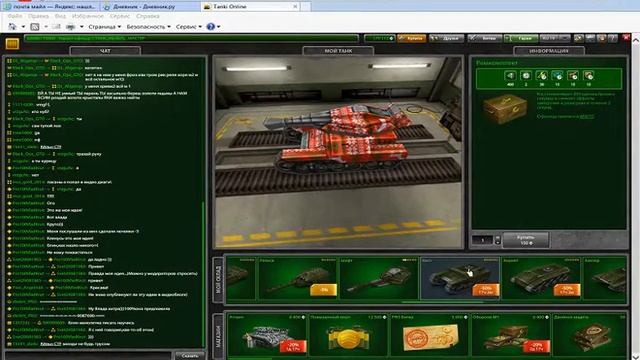The width and height of the screenshot is (640, 360).
Task: Switch to the почта майл browser tab
Action: [50, 7]
